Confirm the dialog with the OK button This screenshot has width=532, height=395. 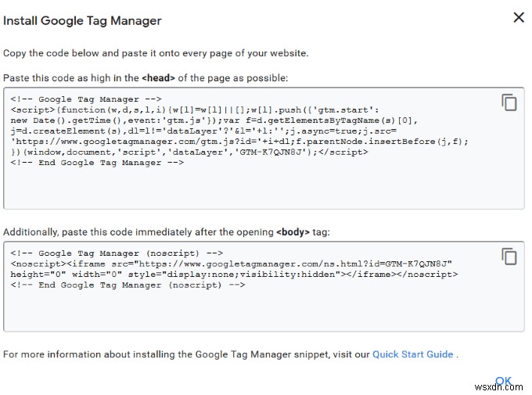[503, 381]
